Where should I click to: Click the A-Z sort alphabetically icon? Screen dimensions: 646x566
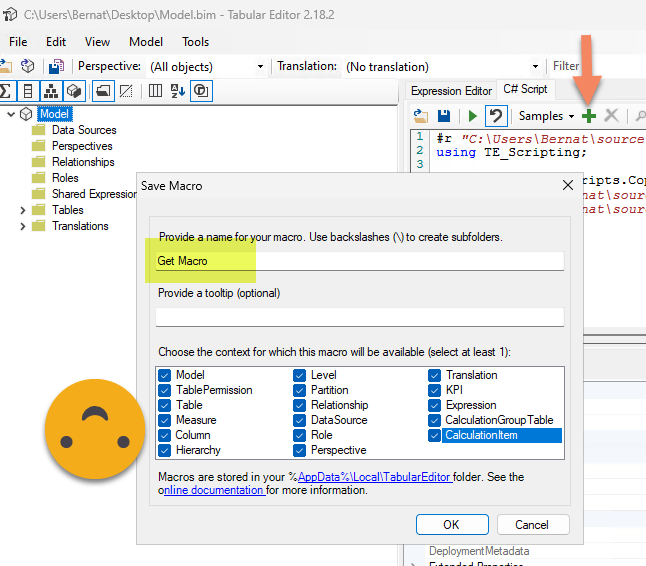pos(178,91)
